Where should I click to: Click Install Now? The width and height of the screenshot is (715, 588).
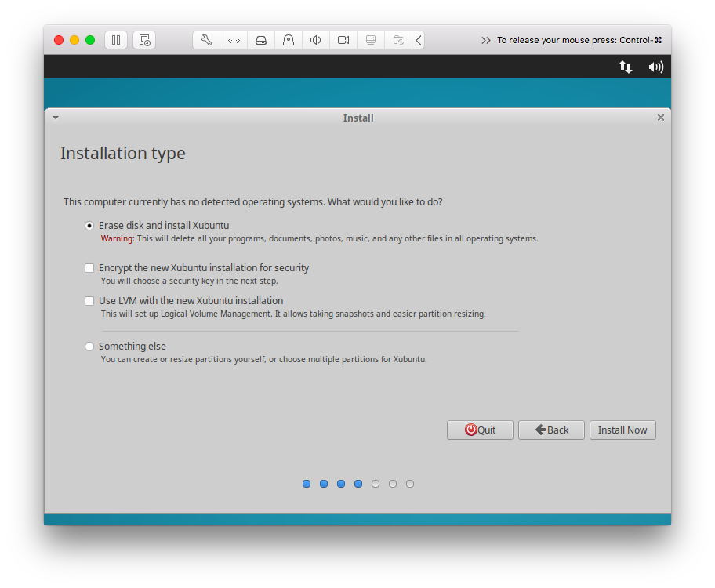(x=622, y=430)
